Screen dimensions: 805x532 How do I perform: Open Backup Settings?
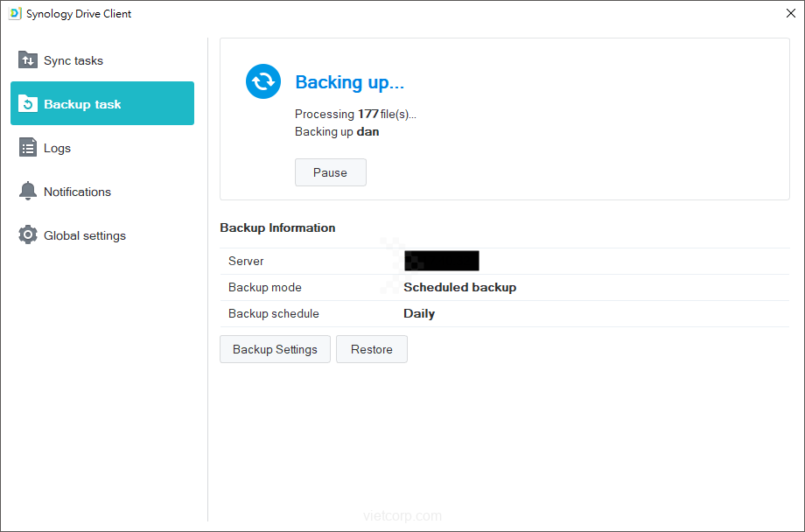(275, 349)
